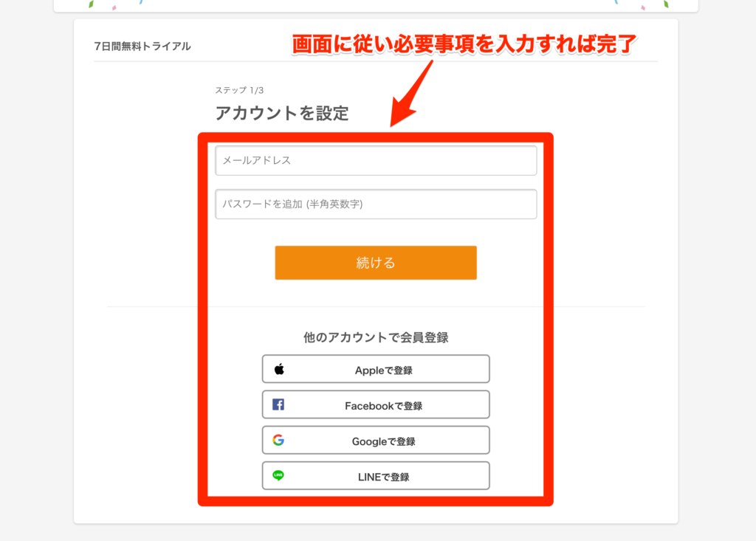Select the LINEで登録 button

[x=376, y=475]
